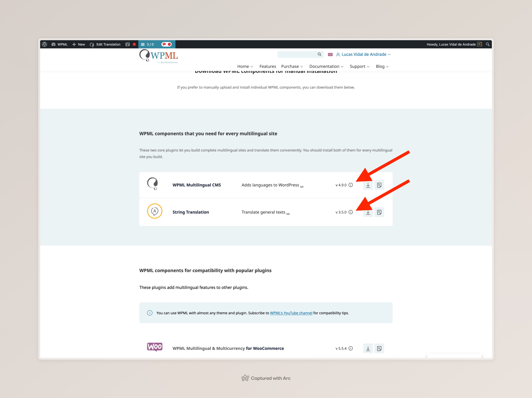
Task: Open changelog for WPML Multilingual CMS
Action: click(379, 185)
